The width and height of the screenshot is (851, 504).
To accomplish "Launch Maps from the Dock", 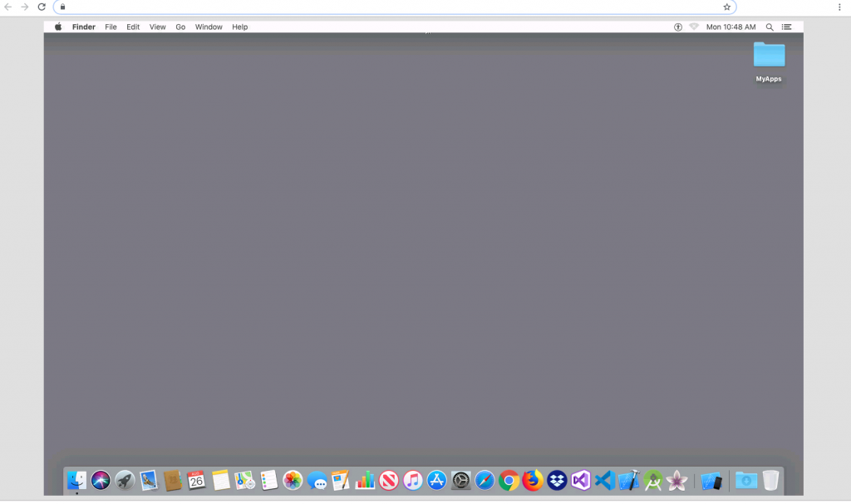I will click(x=244, y=480).
